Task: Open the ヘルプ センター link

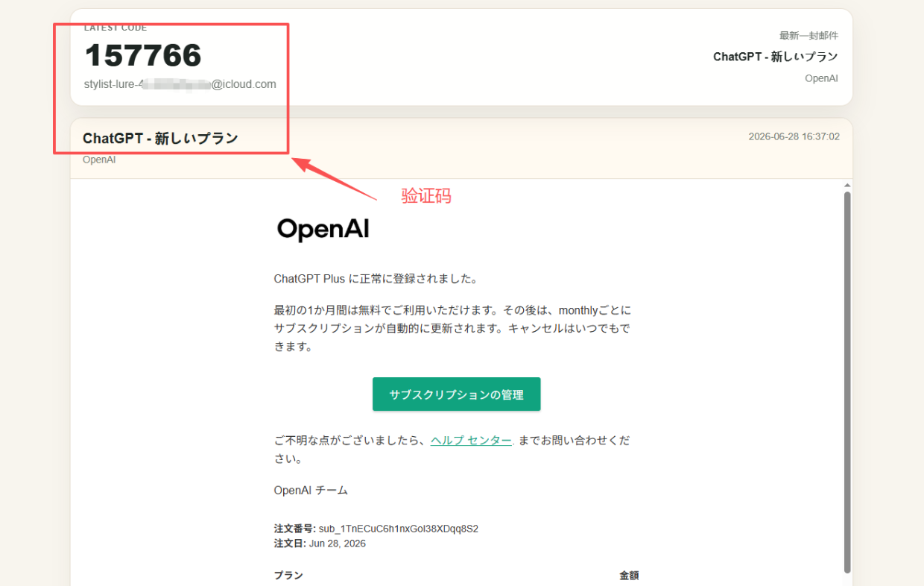Action: click(x=471, y=441)
